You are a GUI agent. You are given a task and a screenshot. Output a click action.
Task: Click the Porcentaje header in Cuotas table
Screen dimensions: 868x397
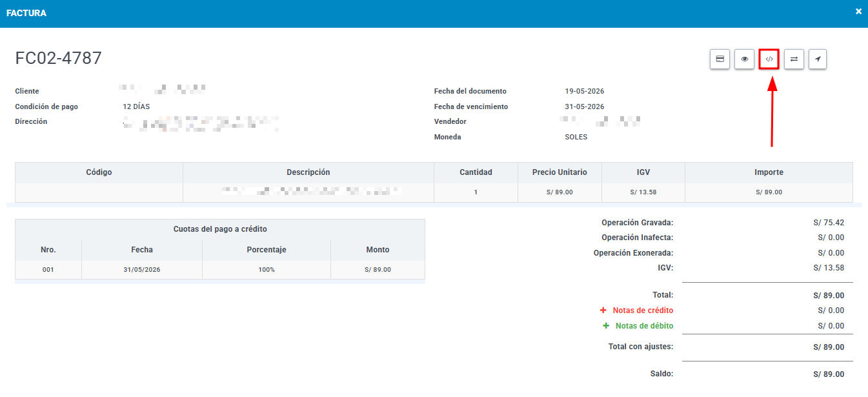(x=267, y=250)
